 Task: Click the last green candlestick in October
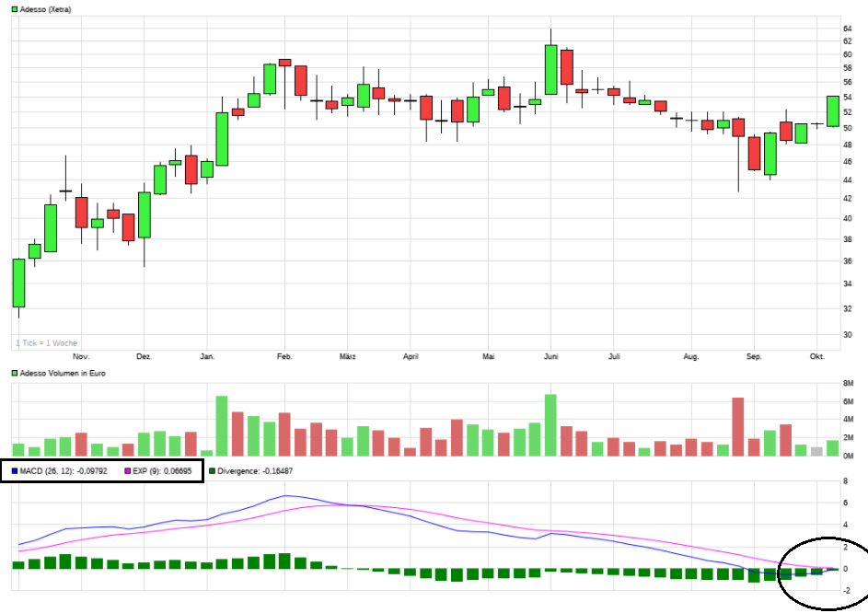tap(833, 111)
